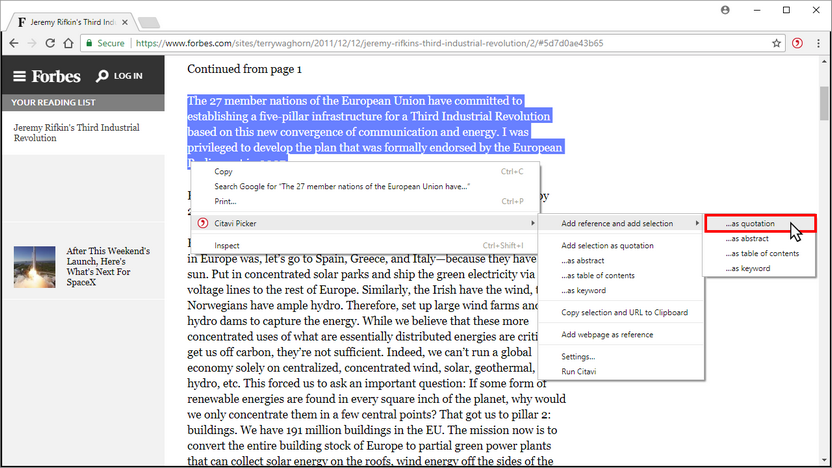The height and width of the screenshot is (468, 832).
Task: Click the rocket launch thumbnail
Action: 34,267
